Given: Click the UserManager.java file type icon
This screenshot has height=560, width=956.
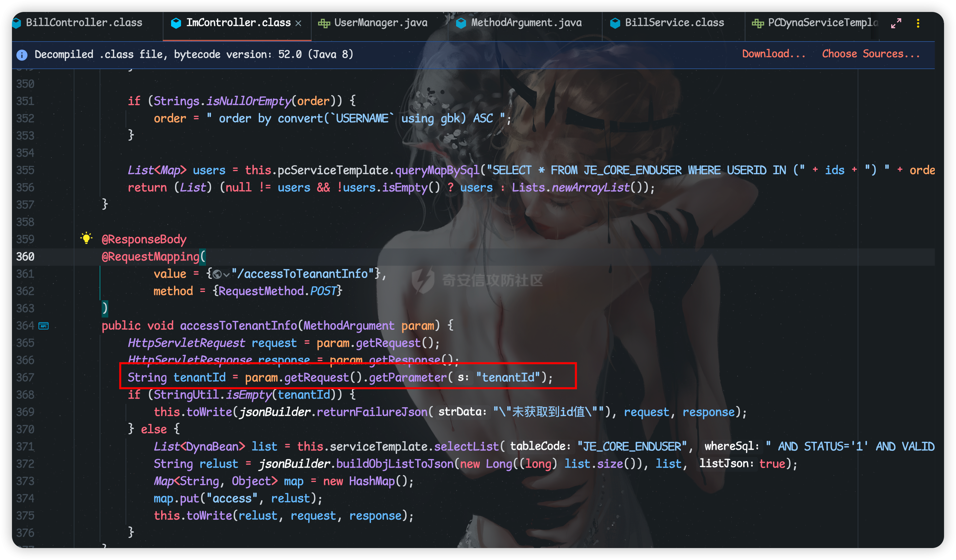Looking at the screenshot, I should point(324,23).
